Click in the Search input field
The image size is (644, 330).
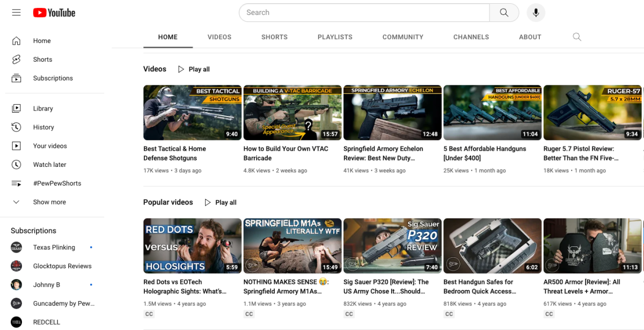click(365, 12)
